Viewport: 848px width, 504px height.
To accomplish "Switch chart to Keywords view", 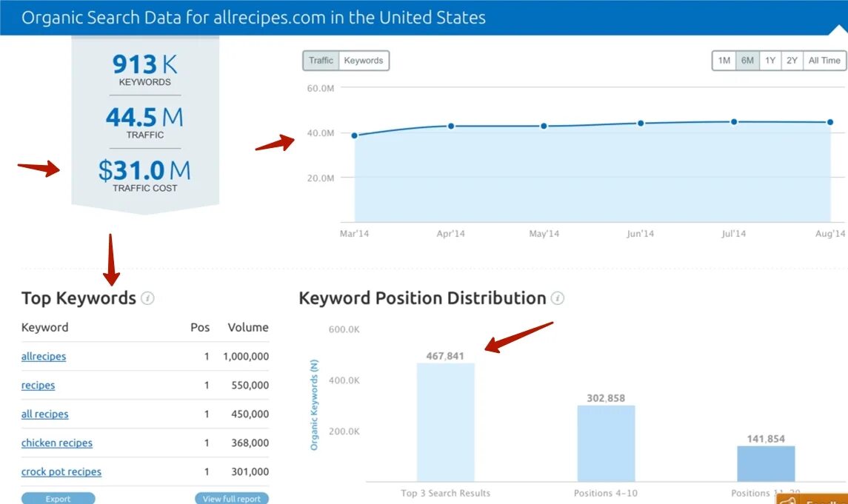I will tap(364, 61).
